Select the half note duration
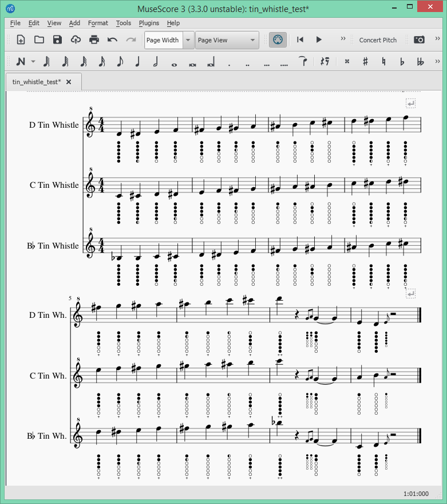Viewport: 447px width, 504px height. [156, 61]
